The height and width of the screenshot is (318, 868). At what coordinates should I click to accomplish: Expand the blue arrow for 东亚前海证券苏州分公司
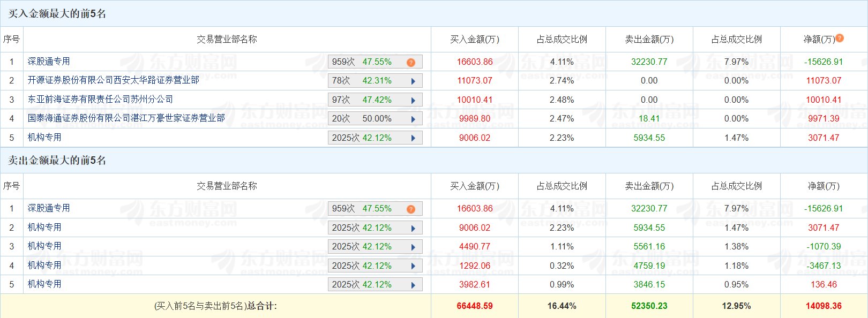click(x=413, y=101)
